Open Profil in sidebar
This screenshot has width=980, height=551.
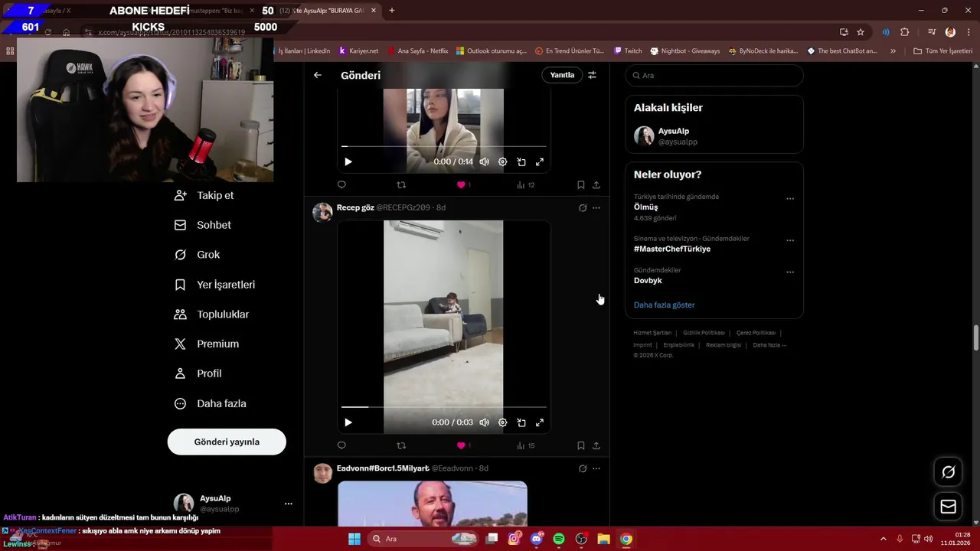(x=198, y=373)
